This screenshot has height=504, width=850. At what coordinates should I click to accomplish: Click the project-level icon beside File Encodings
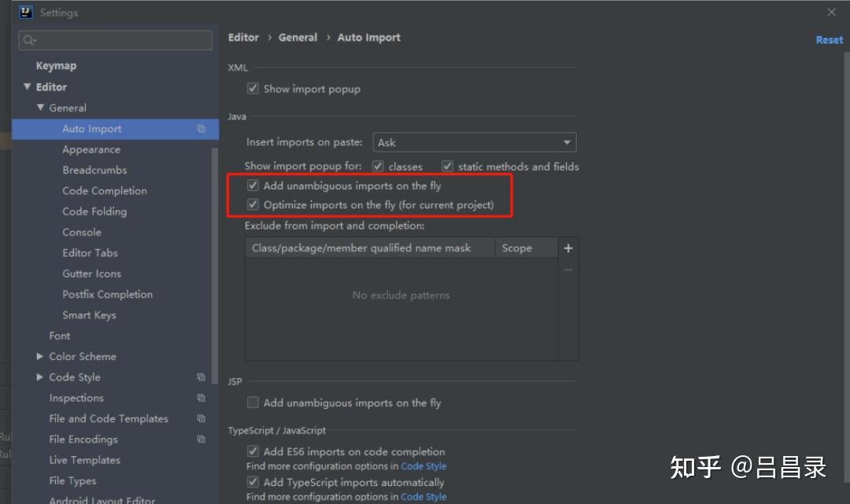201,440
